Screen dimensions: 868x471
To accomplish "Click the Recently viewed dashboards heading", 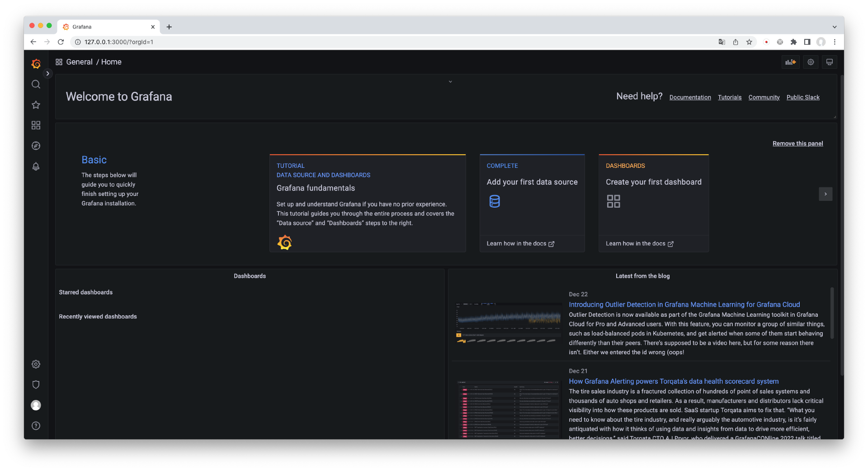I will pos(98,317).
